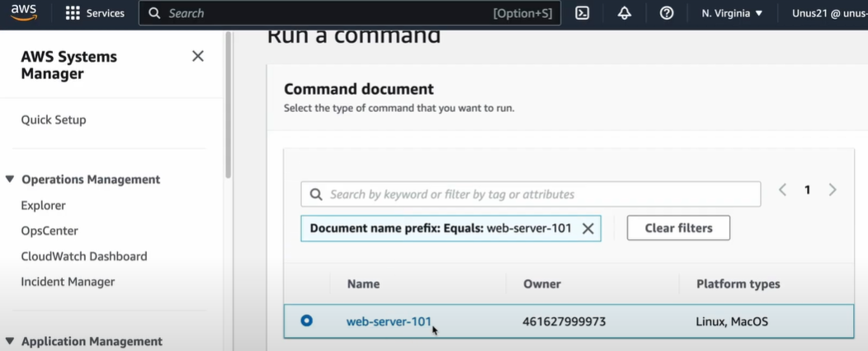
Task: Collapse the Application Management section
Action: 9,340
